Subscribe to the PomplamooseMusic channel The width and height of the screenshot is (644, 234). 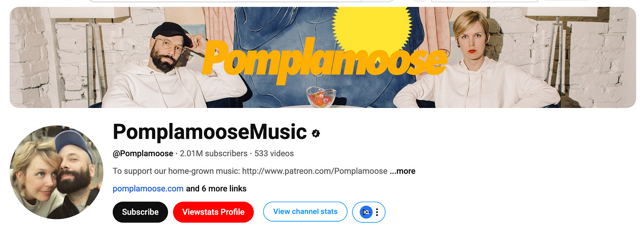click(140, 212)
